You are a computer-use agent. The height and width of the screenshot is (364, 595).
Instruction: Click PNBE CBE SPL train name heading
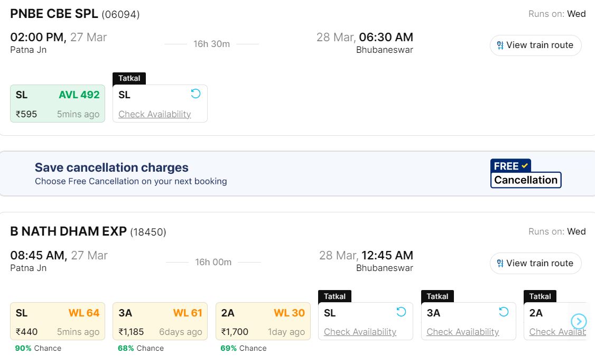54,14
